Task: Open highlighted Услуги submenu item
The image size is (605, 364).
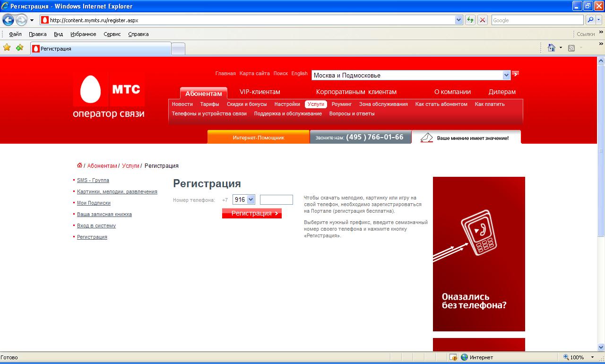Action: (x=316, y=104)
